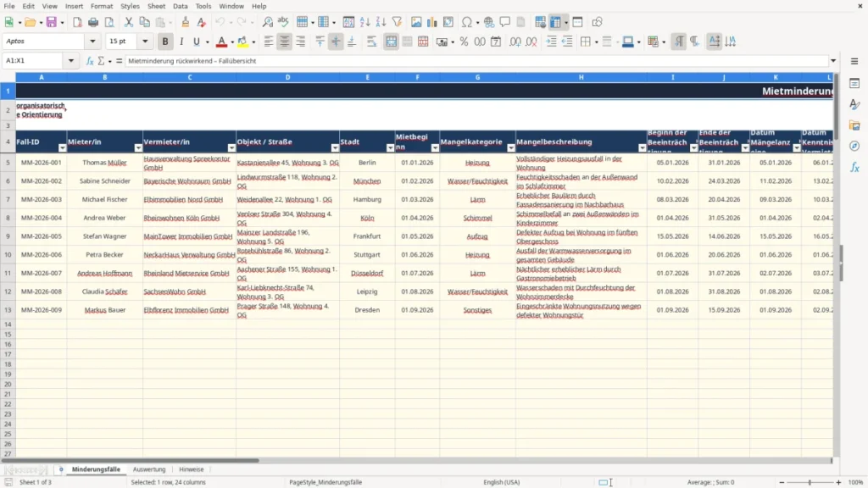Click the AutoFilter funnel icon
The image size is (868, 488).
(397, 22)
